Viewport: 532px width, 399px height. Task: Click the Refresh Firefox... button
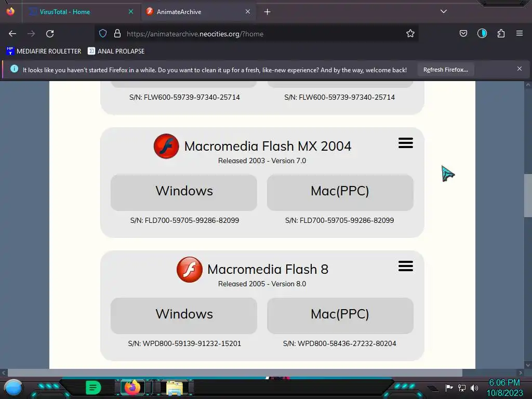pyautogui.click(x=445, y=70)
